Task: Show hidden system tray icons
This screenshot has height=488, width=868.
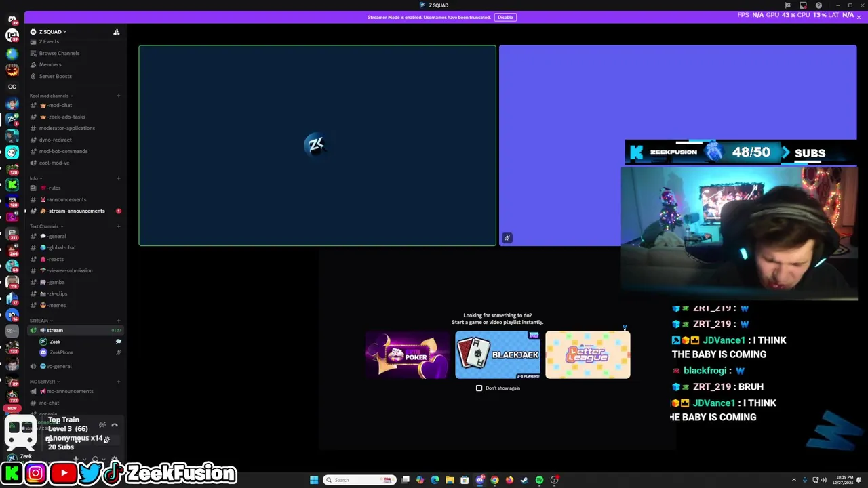Action: [x=794, y=480]
